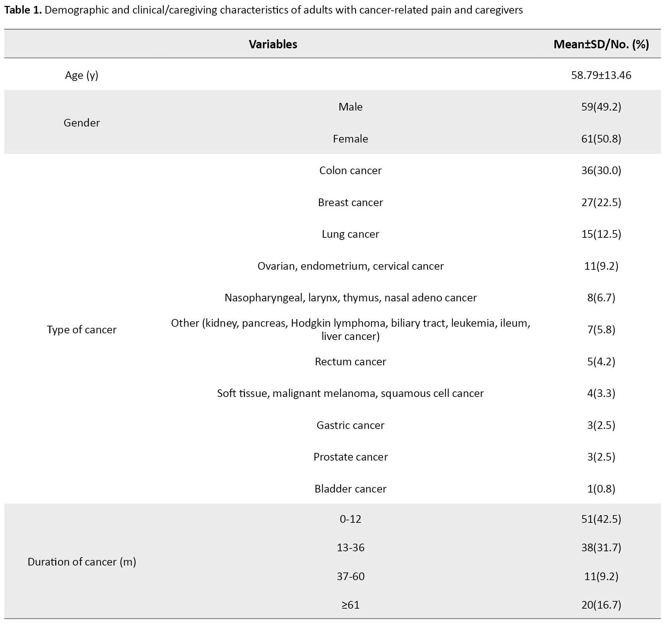Select the ≥61 duration value 20(16.7)

[601, 605]
